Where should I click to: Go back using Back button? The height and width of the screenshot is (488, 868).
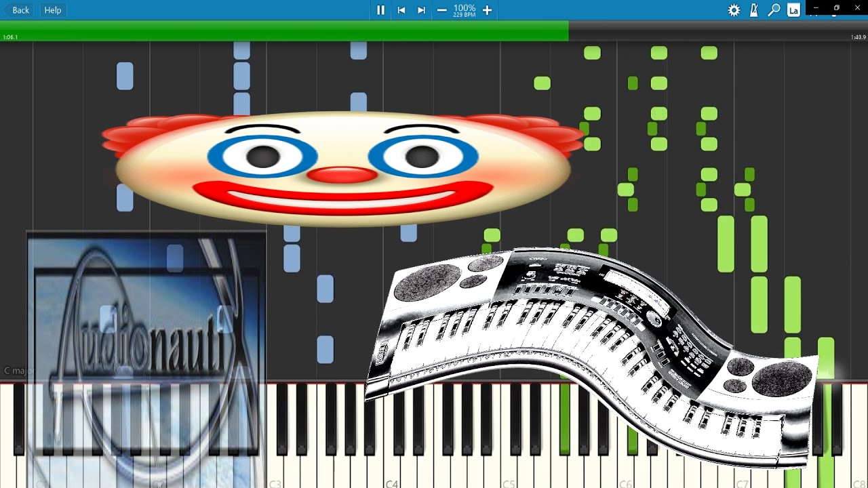click(x=18, y=10)
